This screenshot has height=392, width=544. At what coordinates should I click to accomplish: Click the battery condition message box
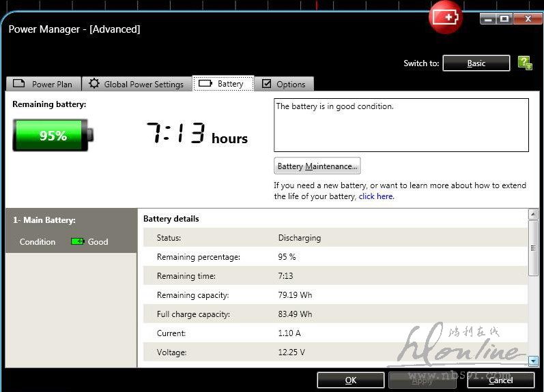pyautogui.click(x=401, y=125)
